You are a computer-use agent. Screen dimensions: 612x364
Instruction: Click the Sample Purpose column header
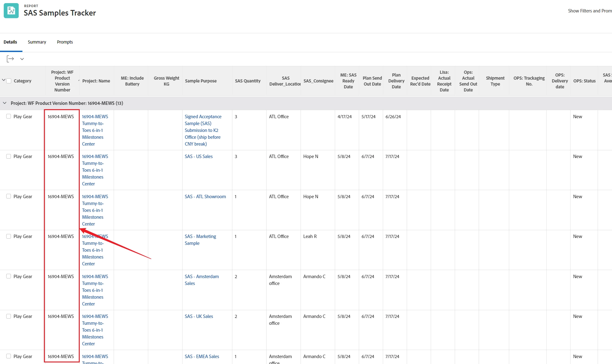click(201, 81)
